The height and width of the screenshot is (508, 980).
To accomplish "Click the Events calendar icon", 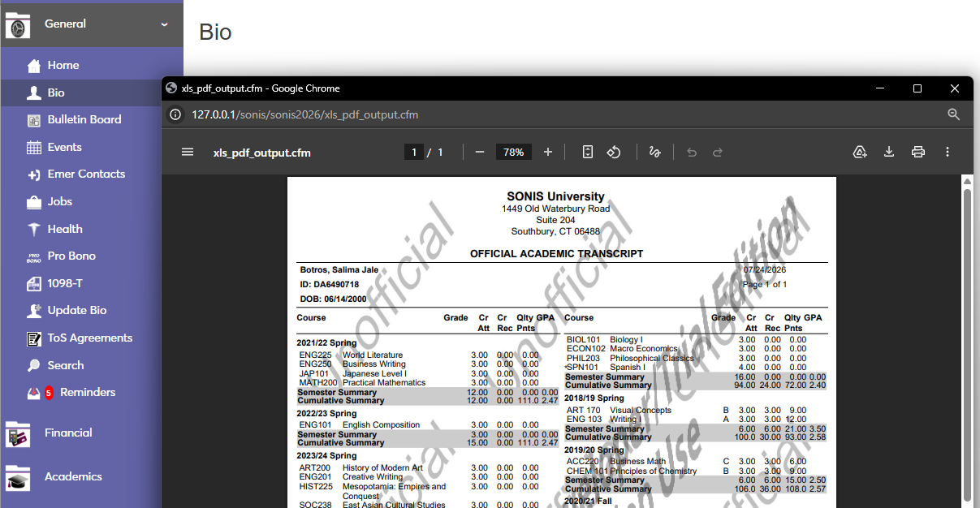I will [x=34, y=148].
